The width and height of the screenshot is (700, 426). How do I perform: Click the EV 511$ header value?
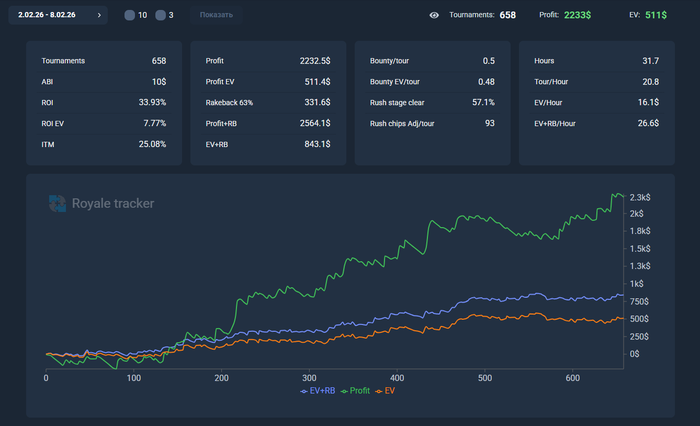pos(655,16)
